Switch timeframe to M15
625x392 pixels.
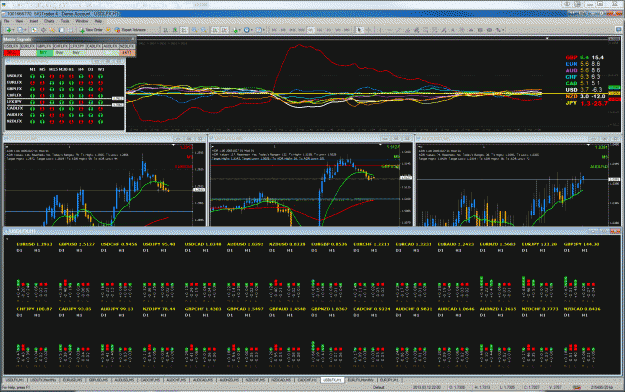(x=293, y=30)
